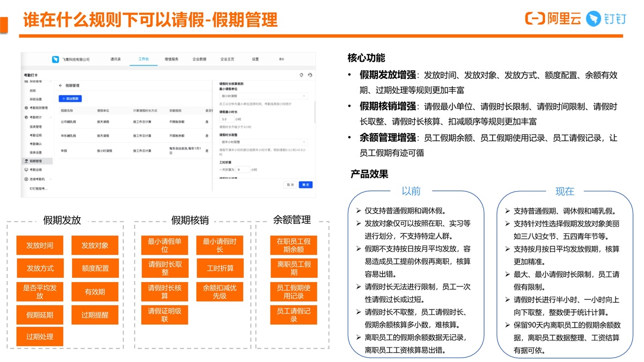Viewport: 644px width, 362px height.
Task: Switch to the 通讯录 tab
Action: (x=115, y=59)
